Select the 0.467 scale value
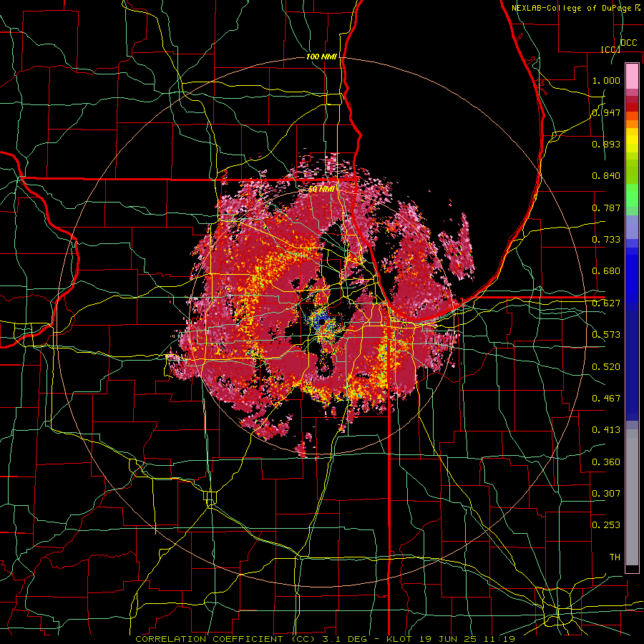Screen dimensions: 644x644 tap(606, 399)
